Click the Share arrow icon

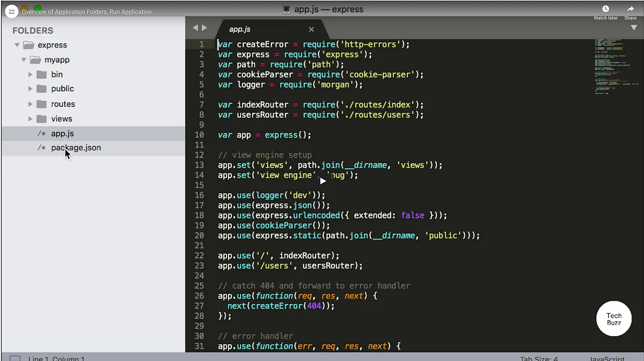pyautogui.click(x=631, y=9)
